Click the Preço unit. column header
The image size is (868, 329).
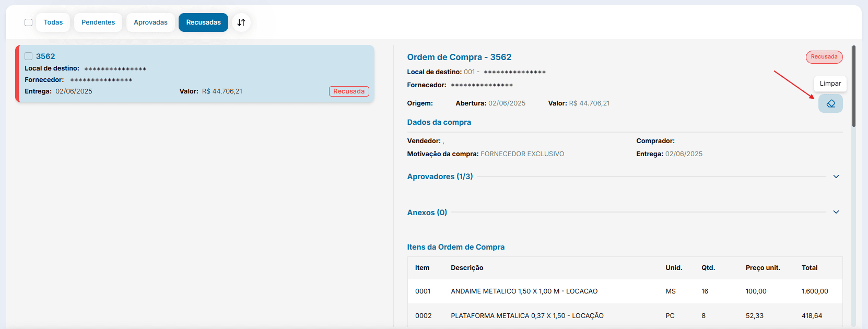(763, 268)
